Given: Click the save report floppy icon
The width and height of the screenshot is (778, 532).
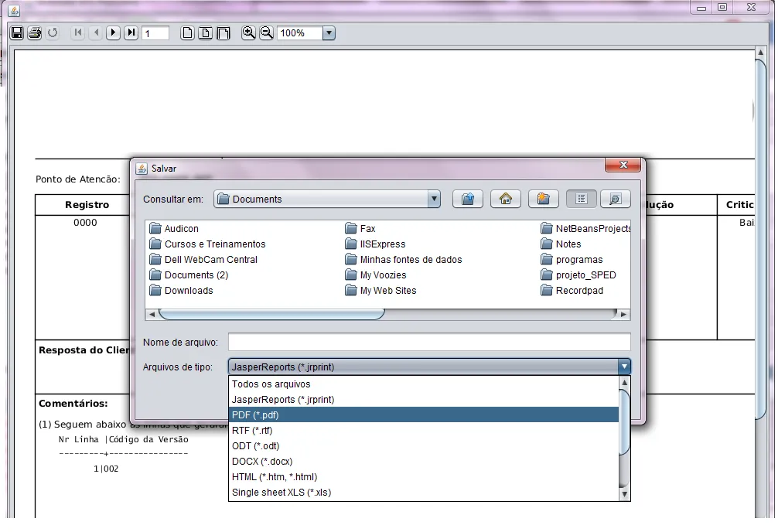Looking at the screenshot, I should (x=17, y=32).
